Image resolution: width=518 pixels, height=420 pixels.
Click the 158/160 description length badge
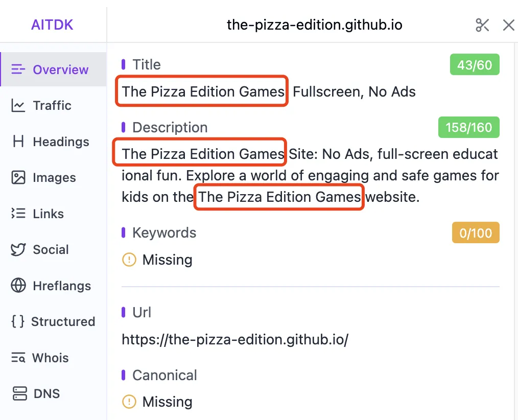pos(468,127)
